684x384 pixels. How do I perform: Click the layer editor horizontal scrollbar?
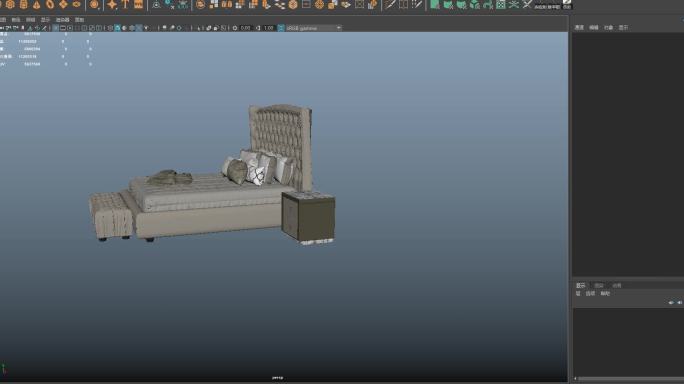(x=629, y=379)
